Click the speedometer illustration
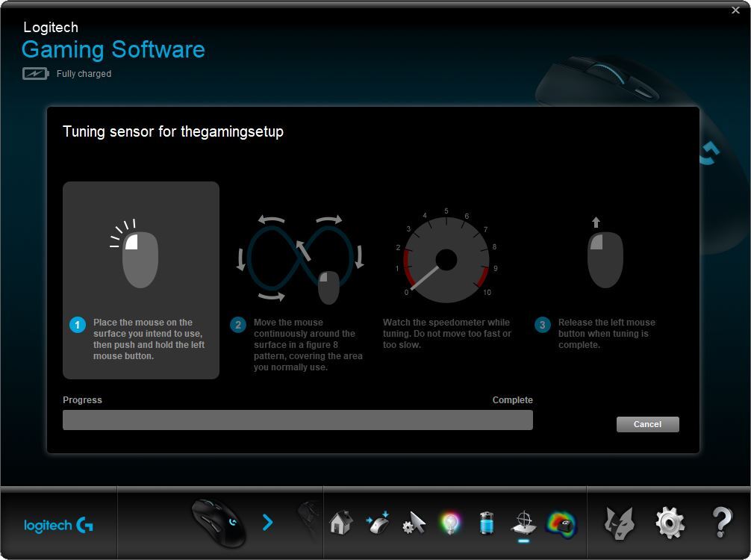 point(446,258)
